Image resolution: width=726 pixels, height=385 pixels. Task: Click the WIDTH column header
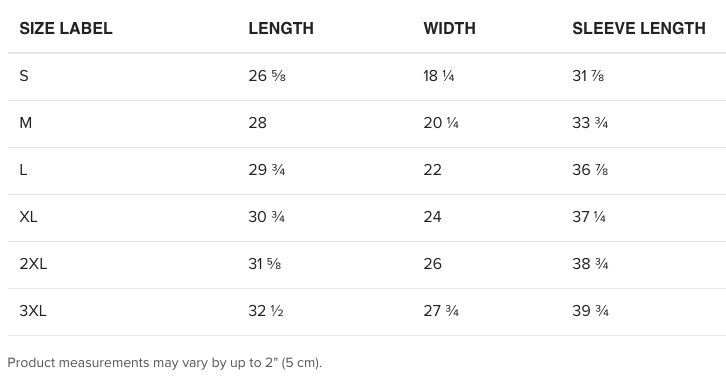tap(449, 28)
